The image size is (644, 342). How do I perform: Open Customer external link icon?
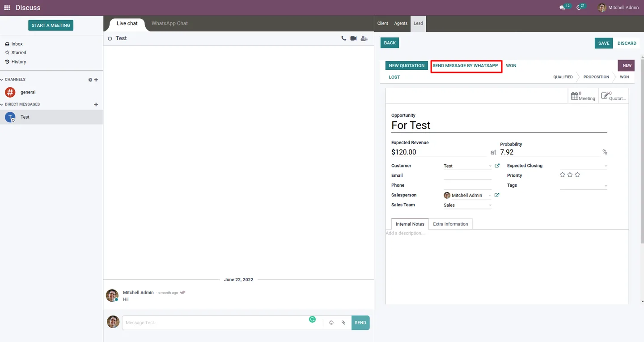click(497, 166)
